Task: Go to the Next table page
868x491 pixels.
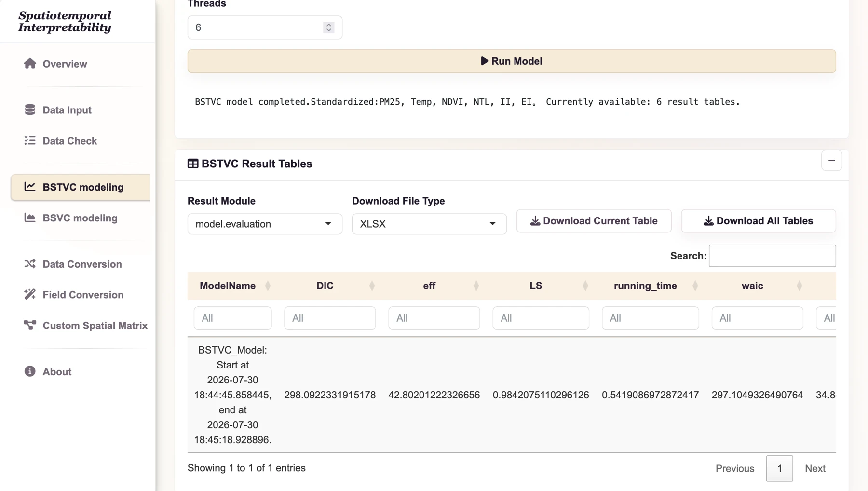Action: point(815,468)
